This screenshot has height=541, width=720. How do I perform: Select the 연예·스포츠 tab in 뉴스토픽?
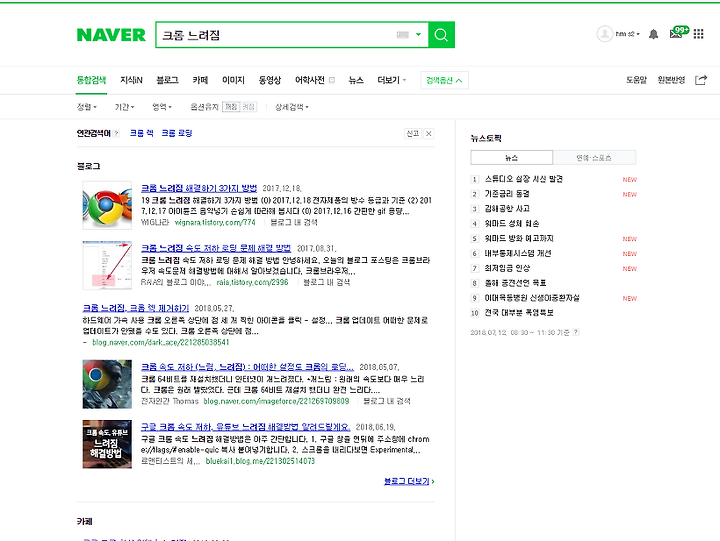pyautogui.click(x=594, y=158)
